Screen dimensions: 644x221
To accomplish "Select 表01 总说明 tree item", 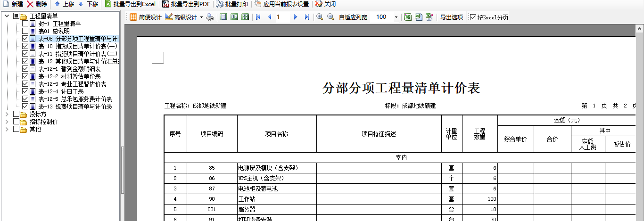I will (x=54, y=31).
